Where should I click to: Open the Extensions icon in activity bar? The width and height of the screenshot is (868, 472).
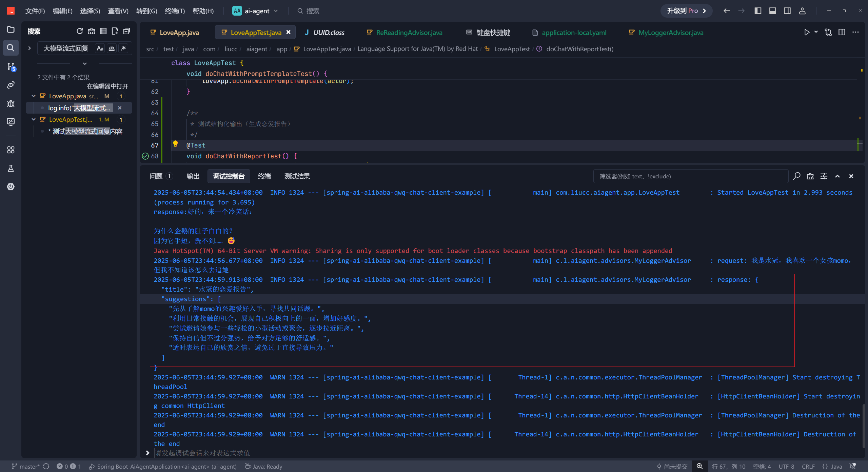coord(11,150)
